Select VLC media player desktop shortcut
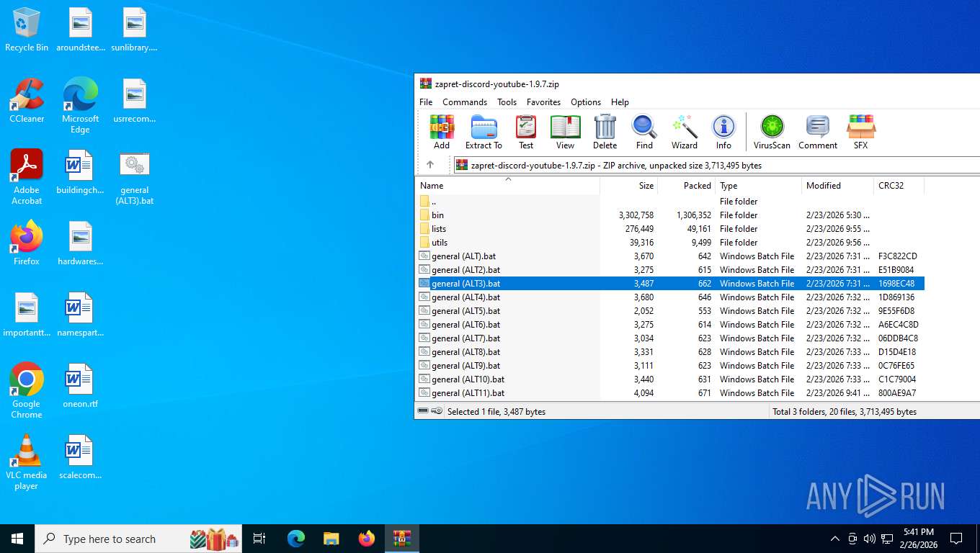 (x=27, y=462)
